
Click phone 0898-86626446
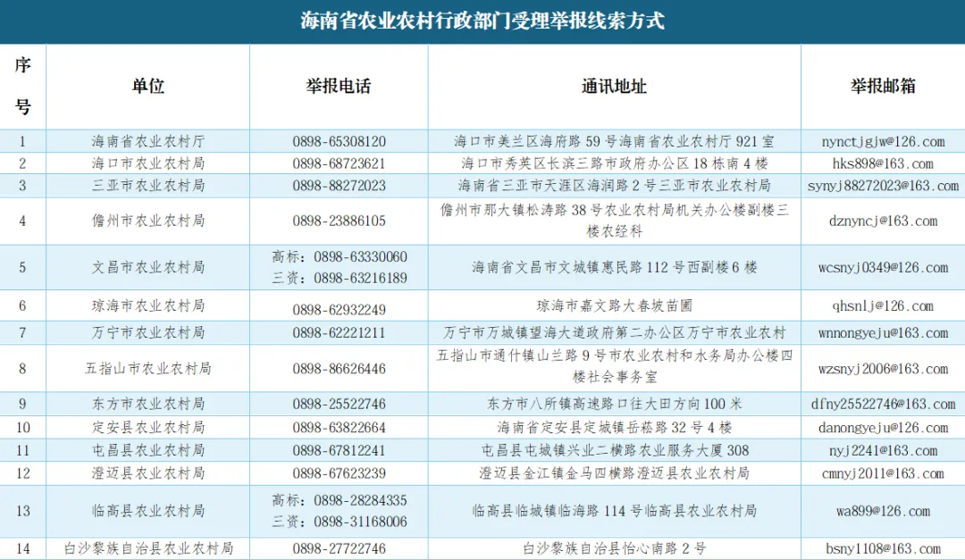point(340,369)
